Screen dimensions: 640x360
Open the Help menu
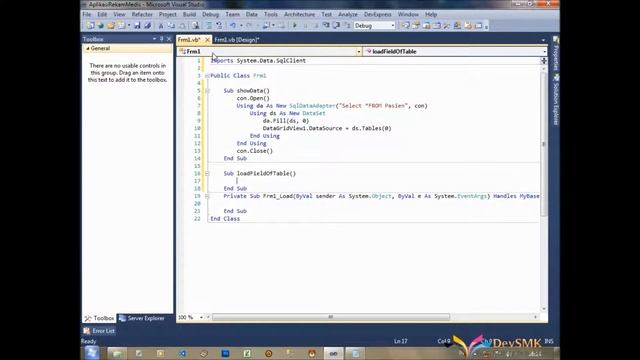pos(431,14)
